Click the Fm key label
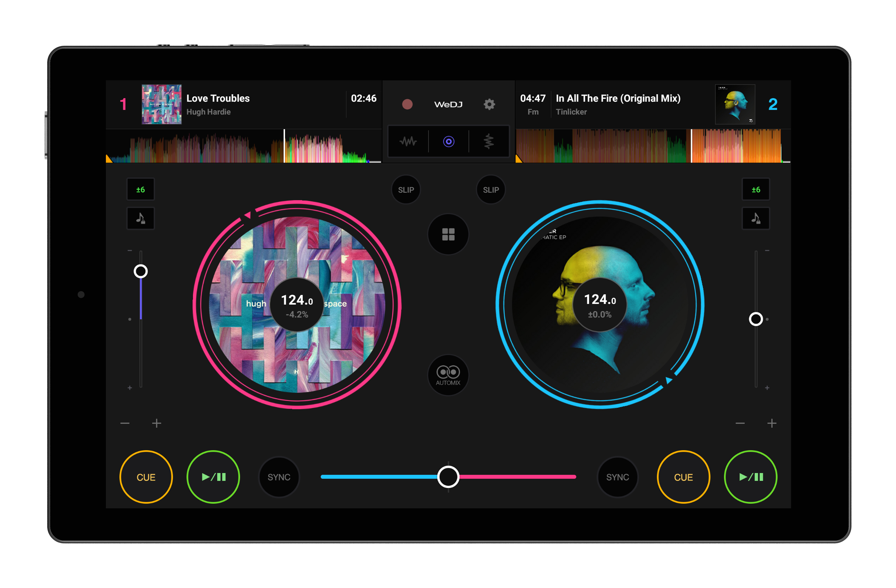 coord(533,112)
